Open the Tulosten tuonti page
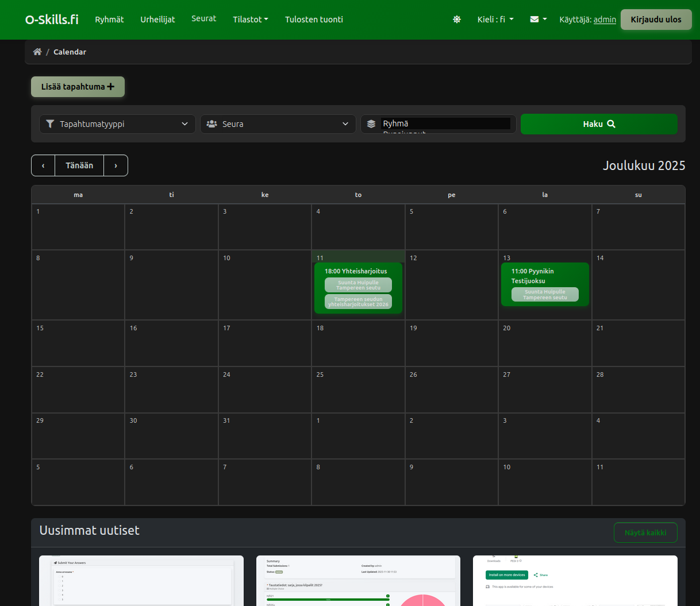 click(314, 19)
